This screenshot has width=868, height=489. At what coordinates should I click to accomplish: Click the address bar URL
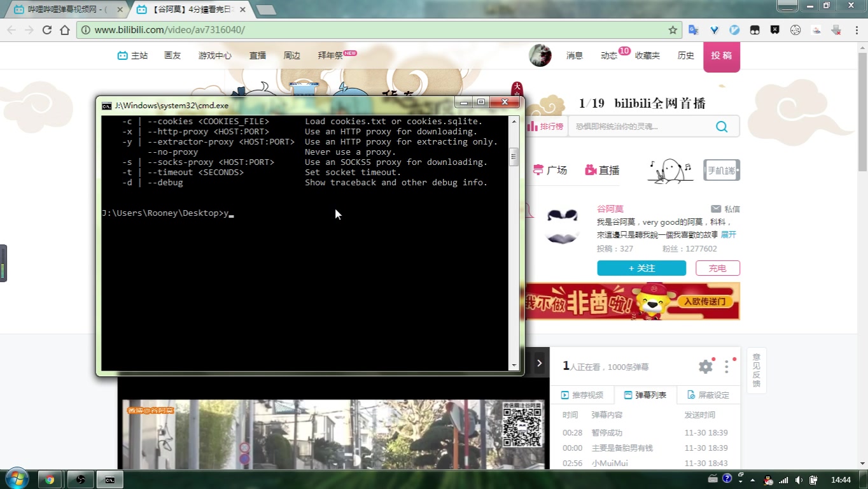(169, 30)
